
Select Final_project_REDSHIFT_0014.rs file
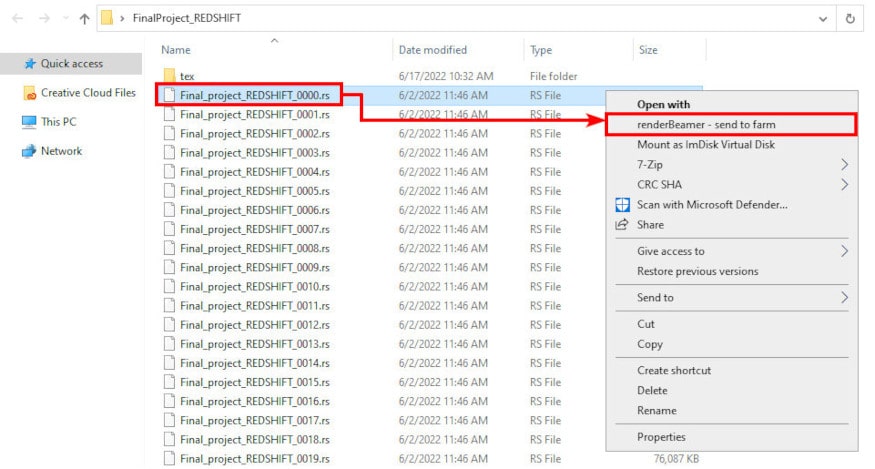pos(254,363)
